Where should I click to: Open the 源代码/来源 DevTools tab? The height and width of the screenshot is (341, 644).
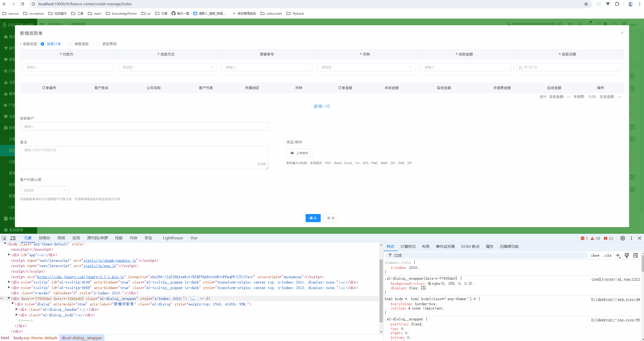(97, 238)
